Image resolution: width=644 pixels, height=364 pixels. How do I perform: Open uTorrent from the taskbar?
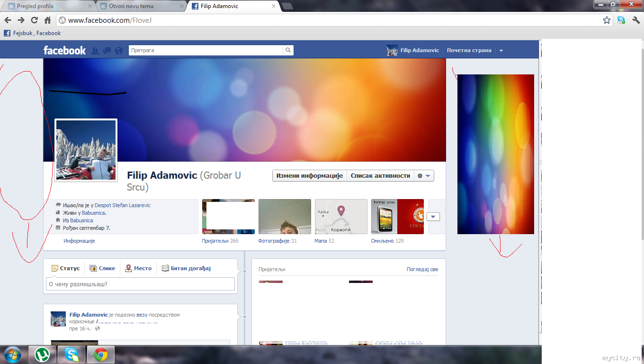coord(43,355)
